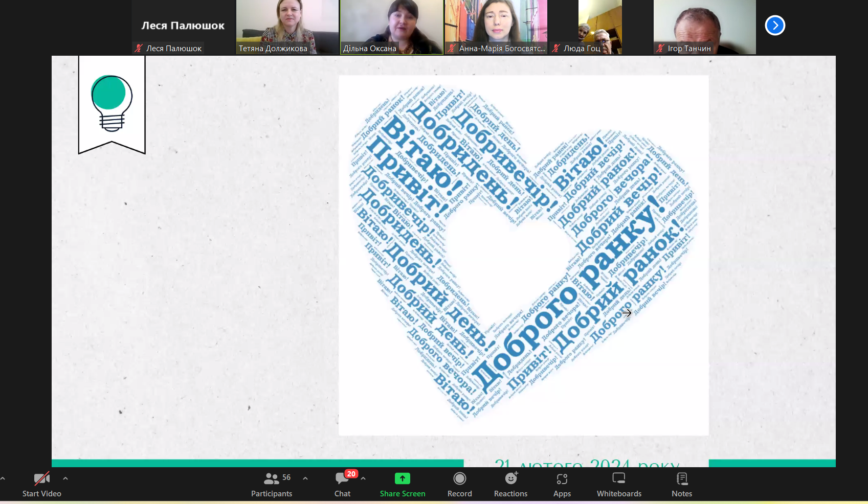Open the Reactions menu
Screen dimensions: 868x504
[x=510, y=484]
